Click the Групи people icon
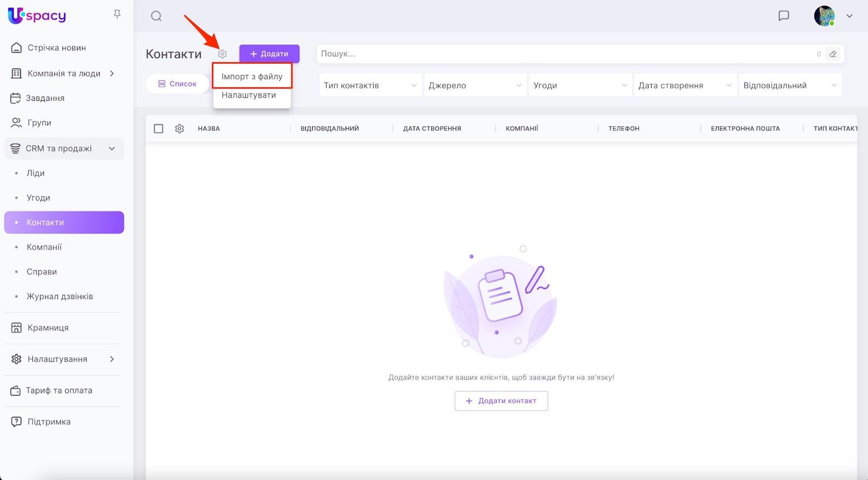 point(16,123)
